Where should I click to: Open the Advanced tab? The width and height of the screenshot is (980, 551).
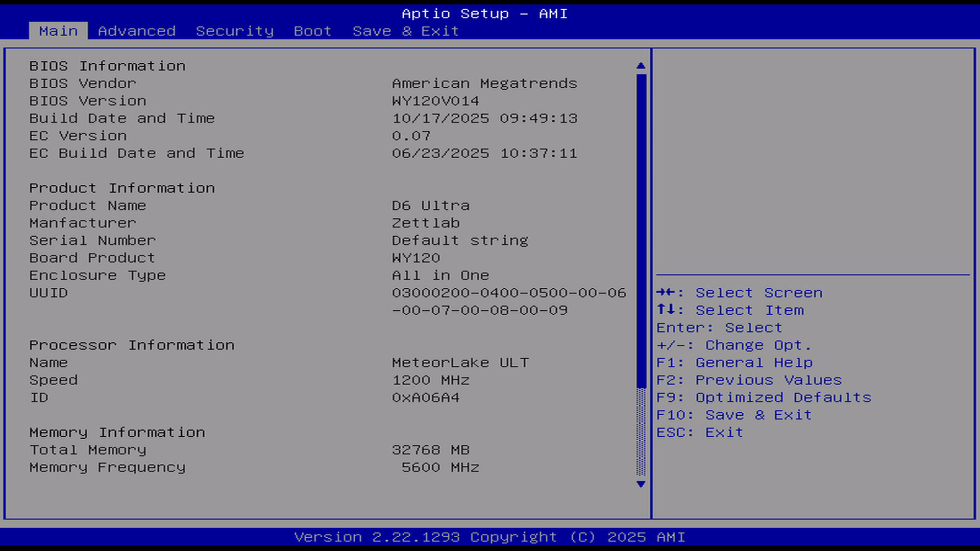pos(137,31)
